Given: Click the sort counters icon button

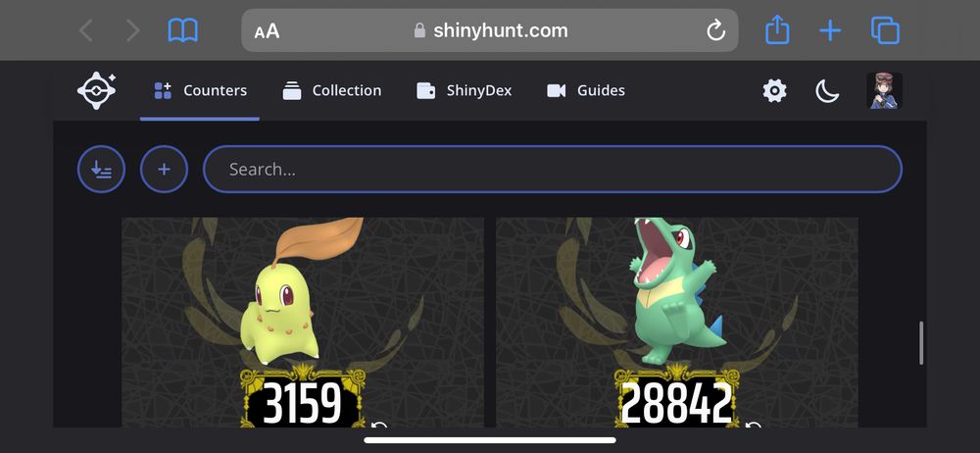Looking at the screenshot, I should click(x=101, y=169).
